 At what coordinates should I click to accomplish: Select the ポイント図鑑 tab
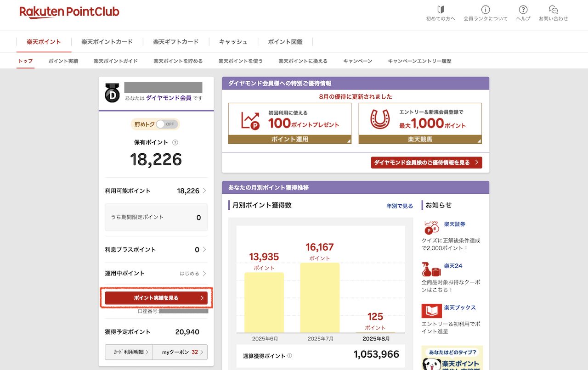[x=285, y=42]
